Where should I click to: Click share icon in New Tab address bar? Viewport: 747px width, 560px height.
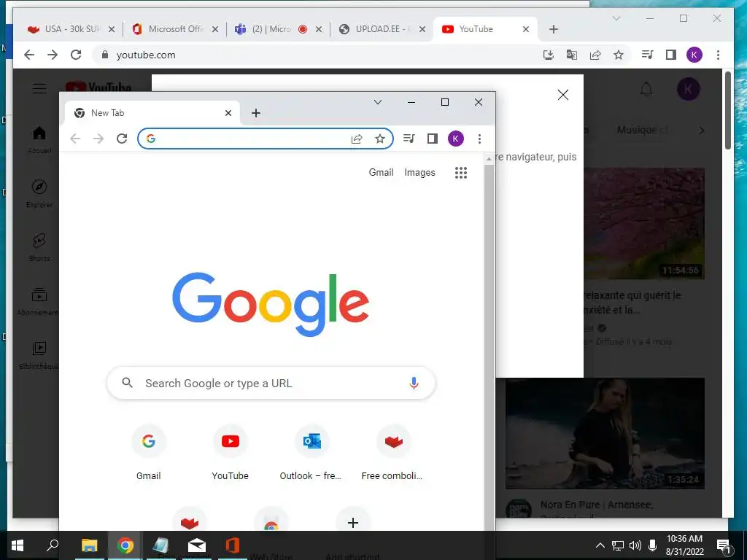pyautogui.click(x=356, y=139)
